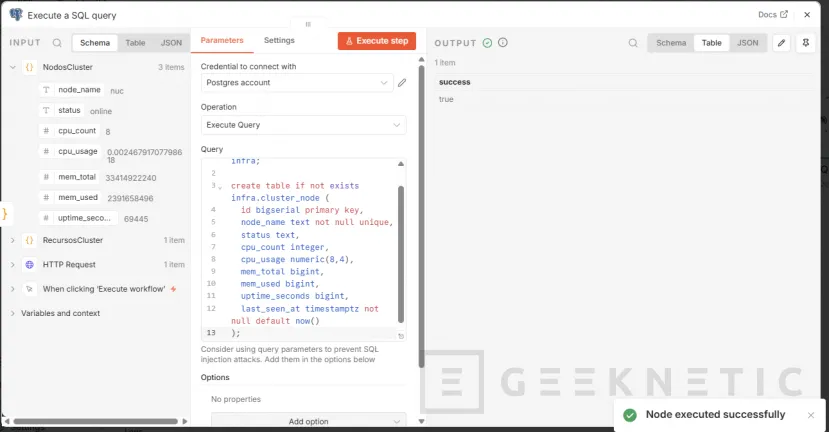The image size is (829, 432).
Task: Click the number type icon for cpu_count
Action: click(46, 131)
